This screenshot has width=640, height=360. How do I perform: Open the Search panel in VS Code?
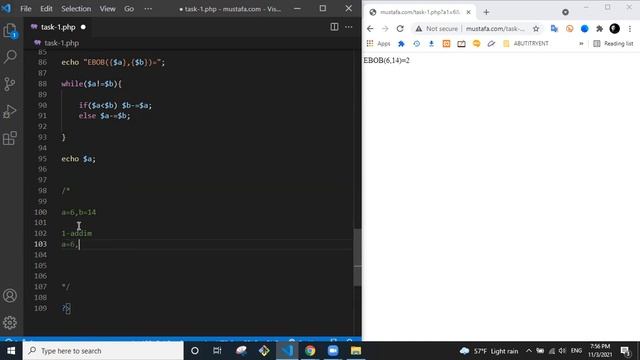10,56
